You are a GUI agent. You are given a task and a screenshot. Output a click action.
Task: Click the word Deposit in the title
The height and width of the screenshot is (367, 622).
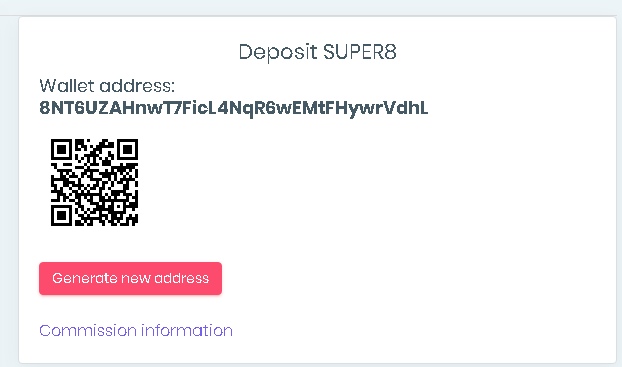278,52
